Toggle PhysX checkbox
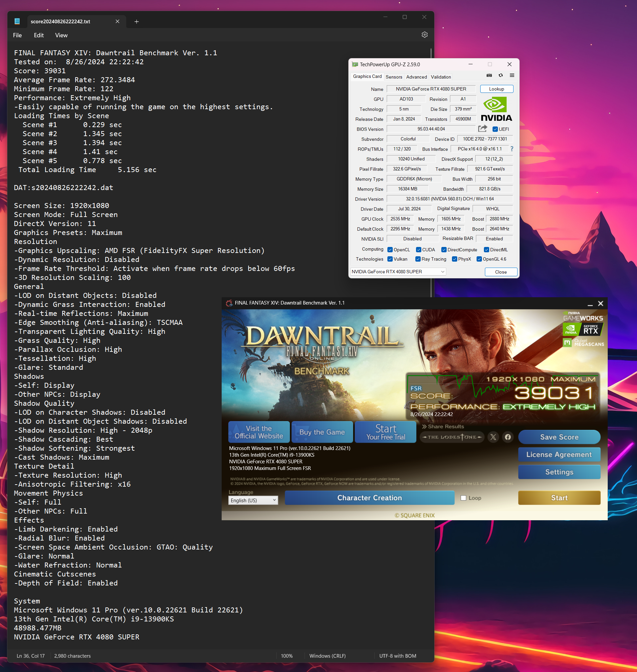The height and width of the screenshot is (672, 637). (x=454, y=259)
